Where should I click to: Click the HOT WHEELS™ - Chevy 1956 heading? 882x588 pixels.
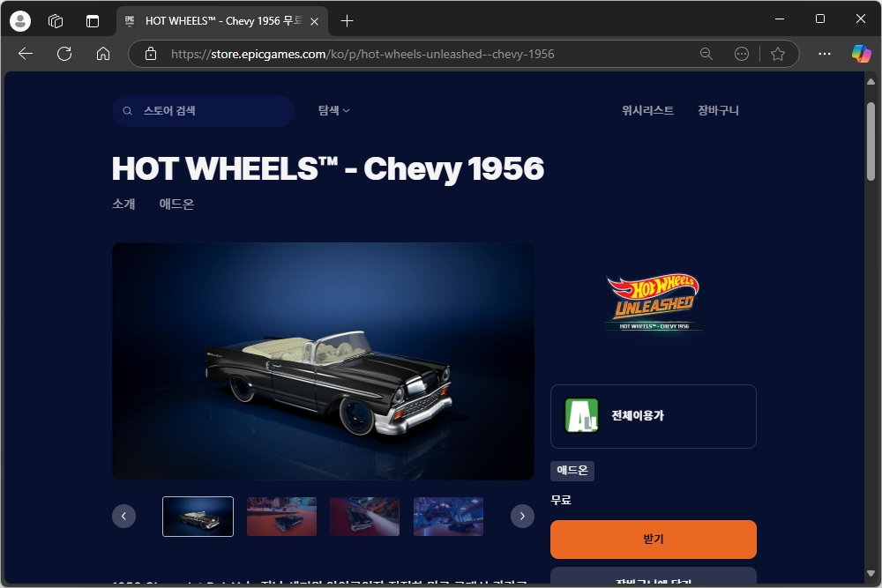tap(328, 168)
